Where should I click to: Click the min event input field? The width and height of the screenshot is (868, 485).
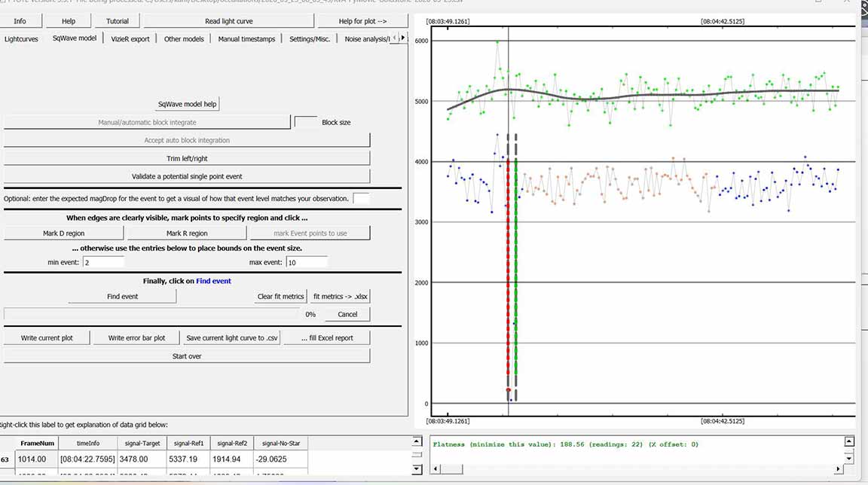tap(103, 262)
